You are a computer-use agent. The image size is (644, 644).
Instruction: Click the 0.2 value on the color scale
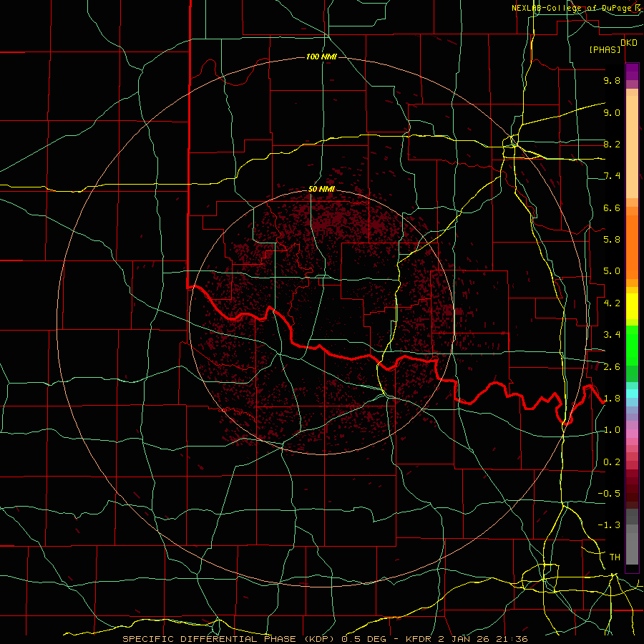pos(612,462)
